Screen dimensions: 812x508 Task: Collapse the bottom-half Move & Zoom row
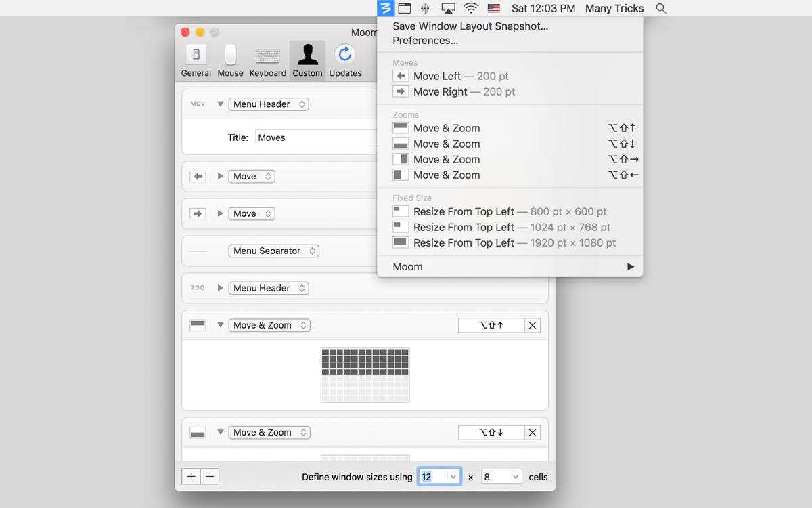pyautogui.click(x=220, y=432)
